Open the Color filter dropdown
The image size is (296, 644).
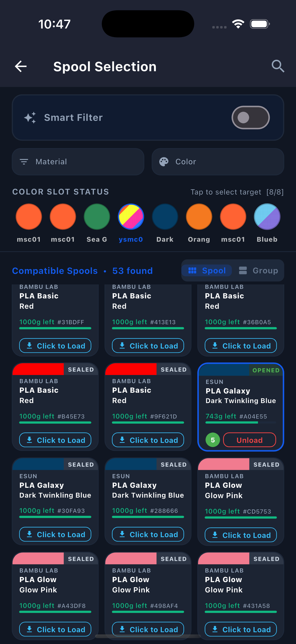pos(217,162)
